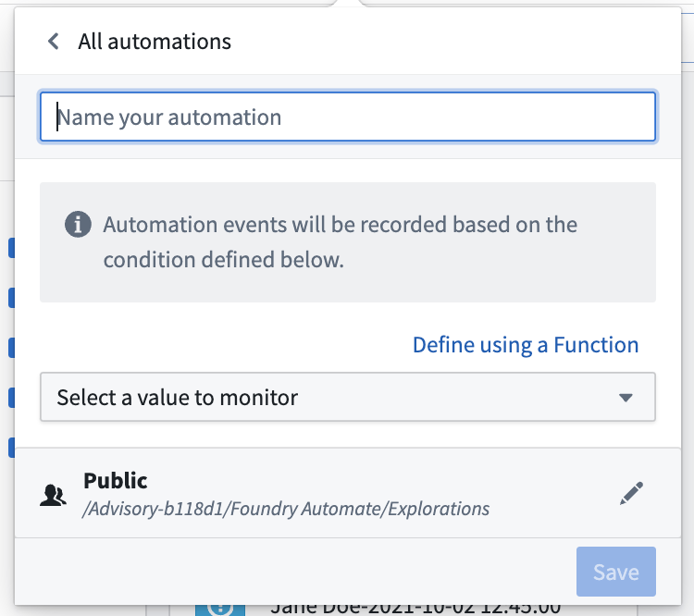Click the All automations heading text
The height and width of the screenshot is (616, 694).
pyautogui.click(x=155, y=42)
